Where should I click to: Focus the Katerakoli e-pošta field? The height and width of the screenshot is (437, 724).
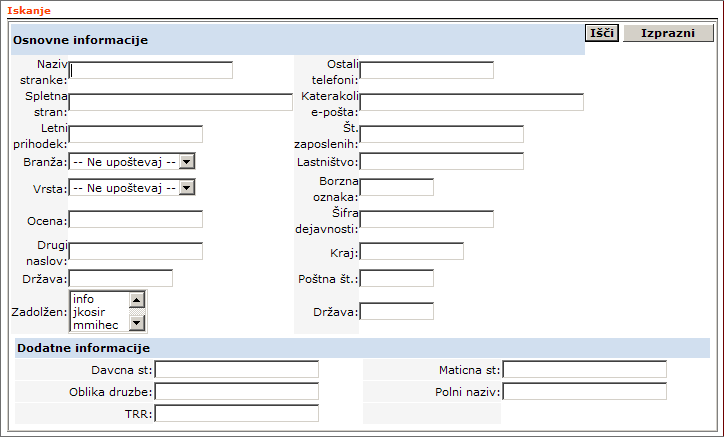pos(472,102)
